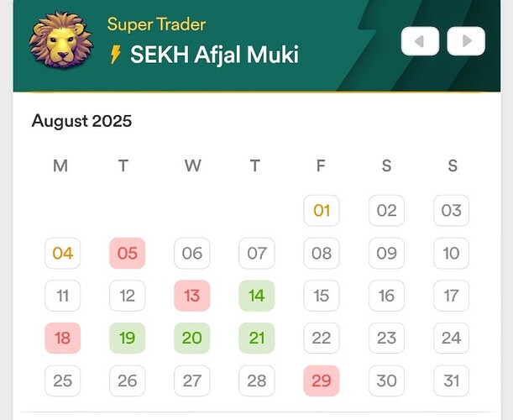513x420 pixels.
Task: Go to the next month with right arrow
Action: tap(466, 40)
